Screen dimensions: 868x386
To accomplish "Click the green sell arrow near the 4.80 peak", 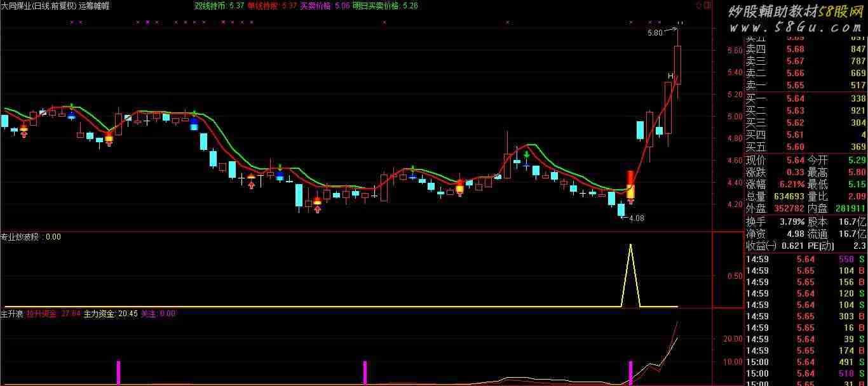I will [x=527, y=154].
